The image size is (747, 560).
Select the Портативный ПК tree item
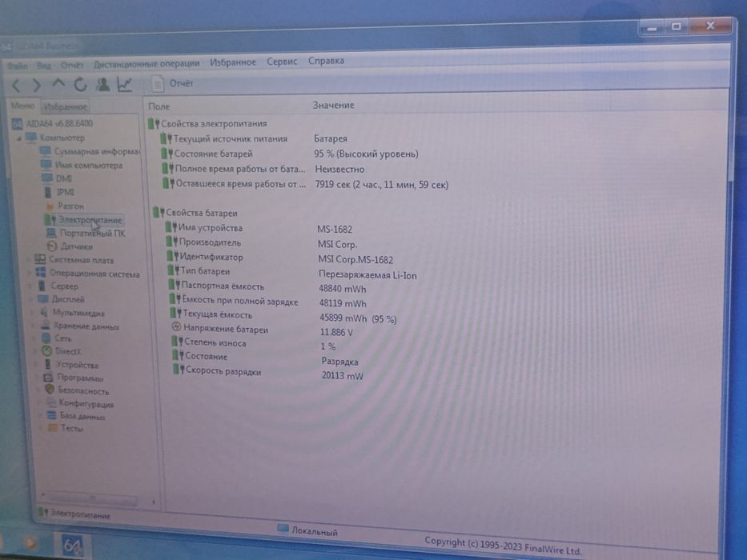(86, 234)
